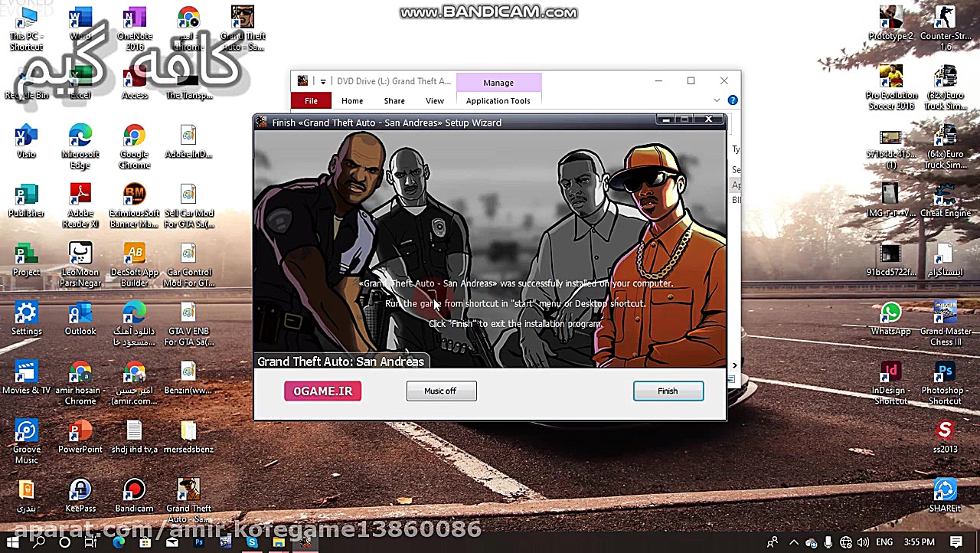Select the Google Chrome desktop icon

pos(135,147)
